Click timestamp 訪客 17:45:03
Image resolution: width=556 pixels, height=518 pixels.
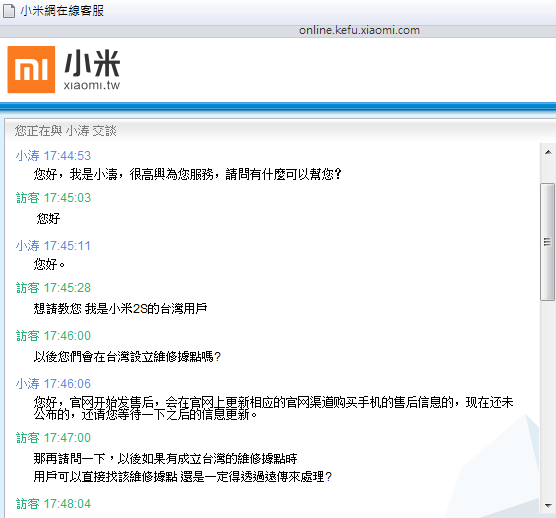pyautogui.click(x=53, y=197)
